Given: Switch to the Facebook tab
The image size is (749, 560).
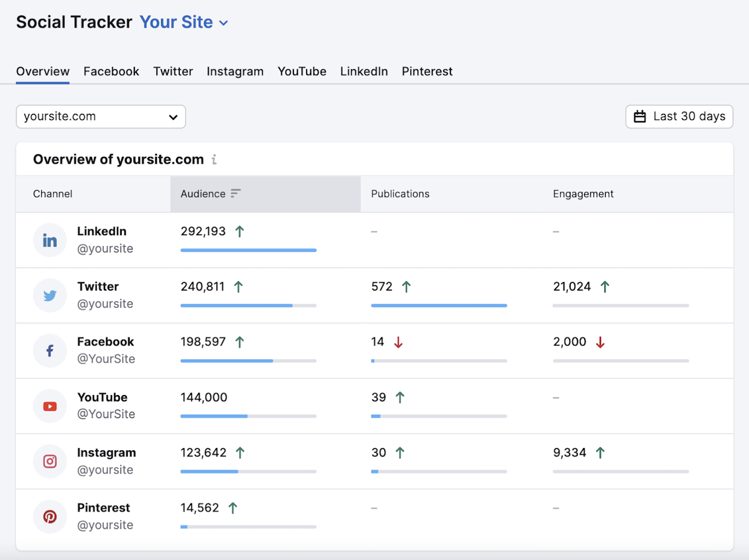Looking at the screenshot, I should pyautogui.click(x=111, y=71).
